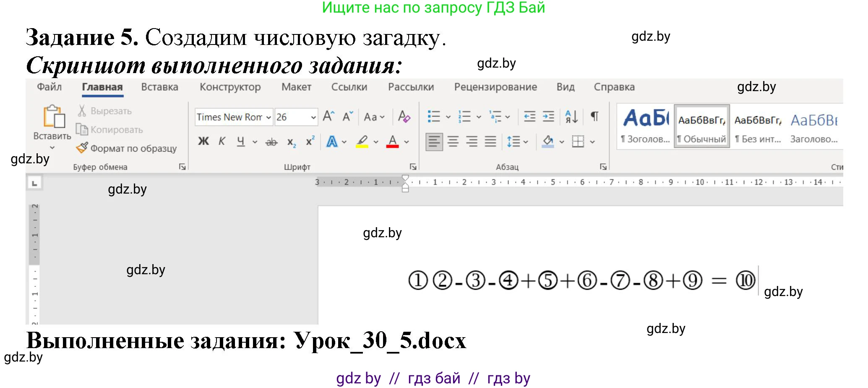Apply strikethrough formatting

(271, 142)
